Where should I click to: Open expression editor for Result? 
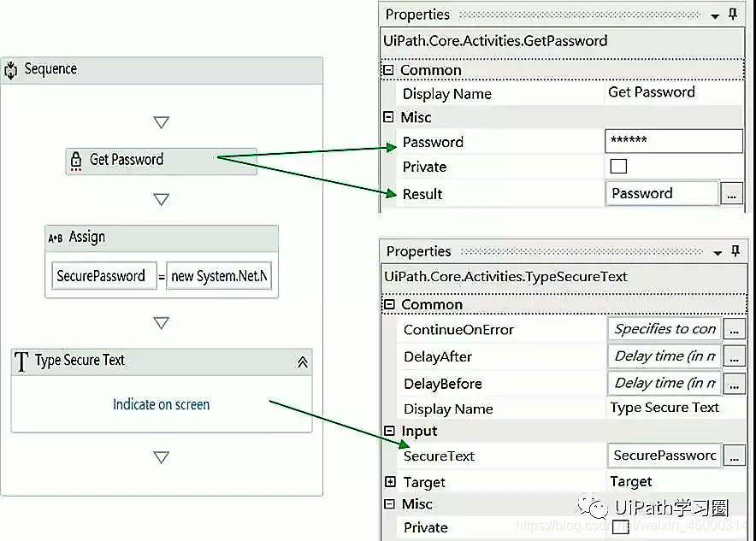732,194
